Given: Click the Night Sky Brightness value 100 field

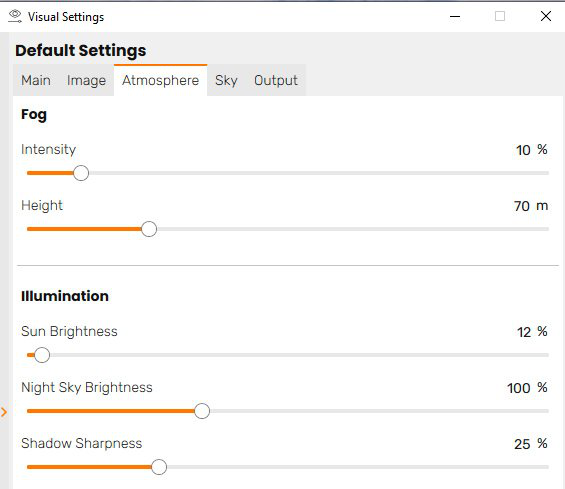Looking at the screenshot, I should [519, 388].
